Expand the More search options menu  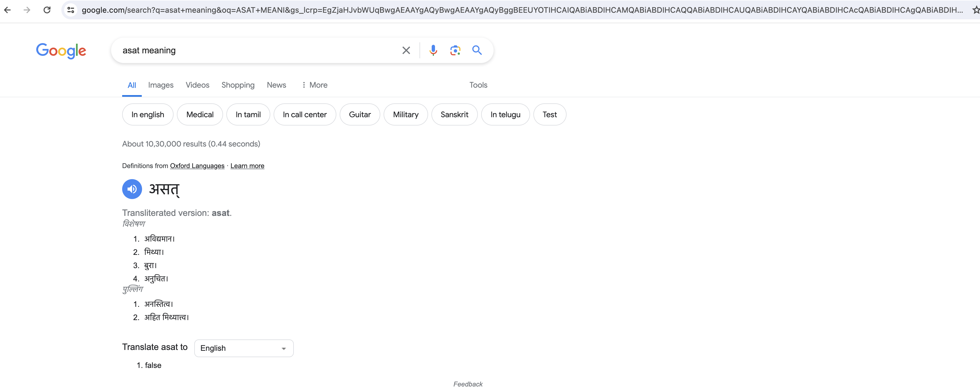(x=314, y=85)
